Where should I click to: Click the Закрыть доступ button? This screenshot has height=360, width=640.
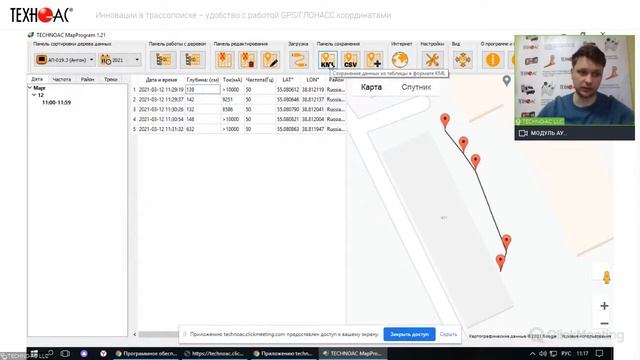[x=409, y=334]
